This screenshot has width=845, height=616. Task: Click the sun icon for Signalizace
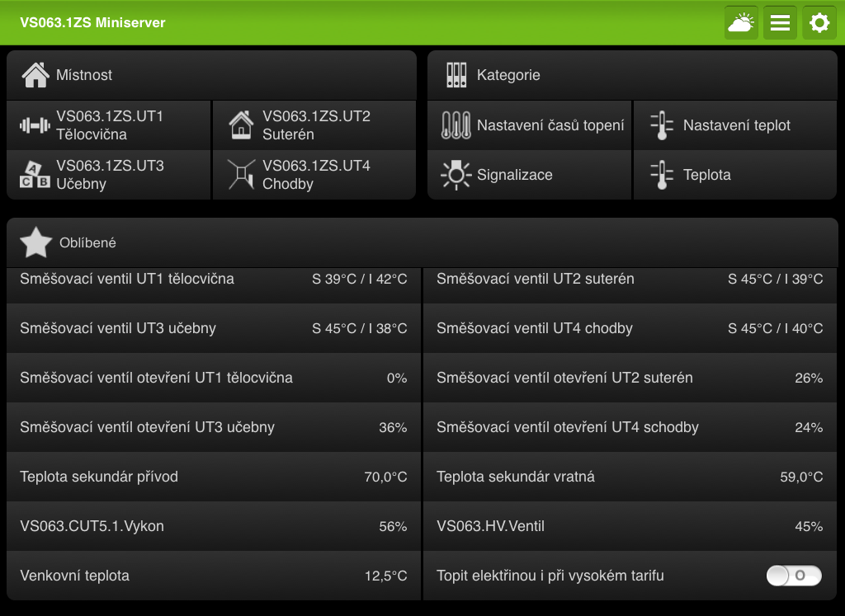coord(456,175)
